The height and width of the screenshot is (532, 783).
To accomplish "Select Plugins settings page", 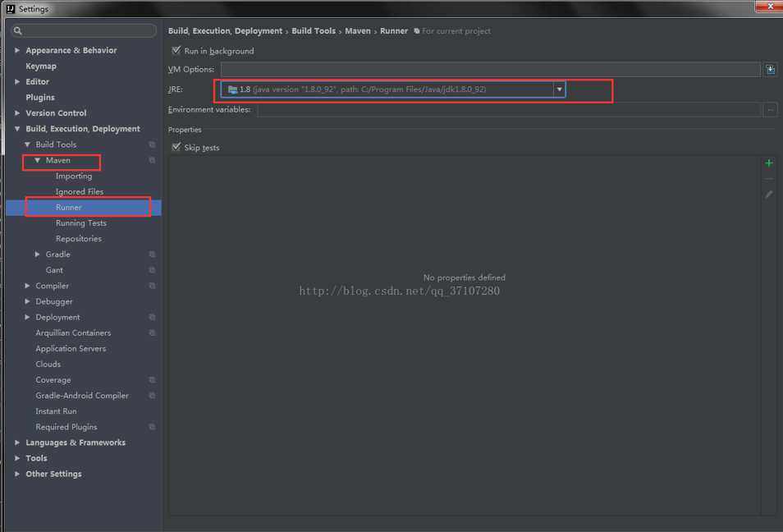I will click(x=40, y=98).
